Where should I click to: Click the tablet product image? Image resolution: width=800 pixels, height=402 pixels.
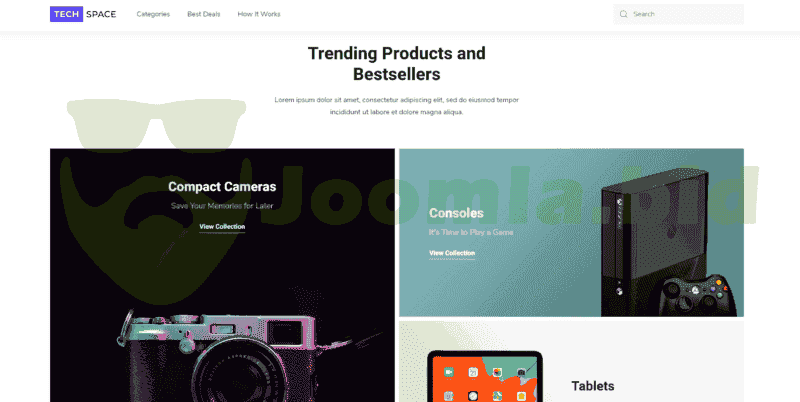(485, 376)
